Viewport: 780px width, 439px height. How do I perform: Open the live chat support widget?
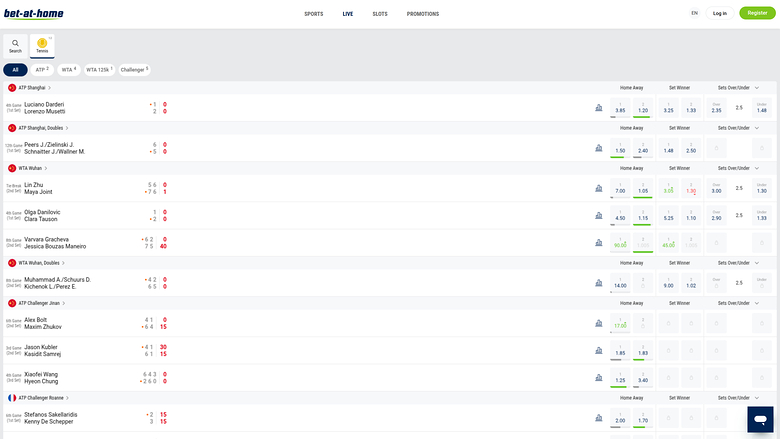pyautogui.click(x=760, y=419)
